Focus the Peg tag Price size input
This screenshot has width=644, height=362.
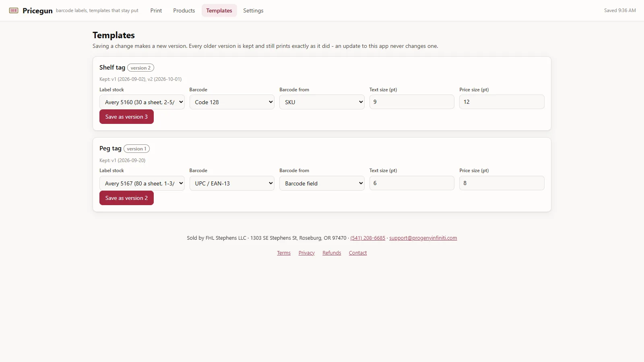click(502, 183)
